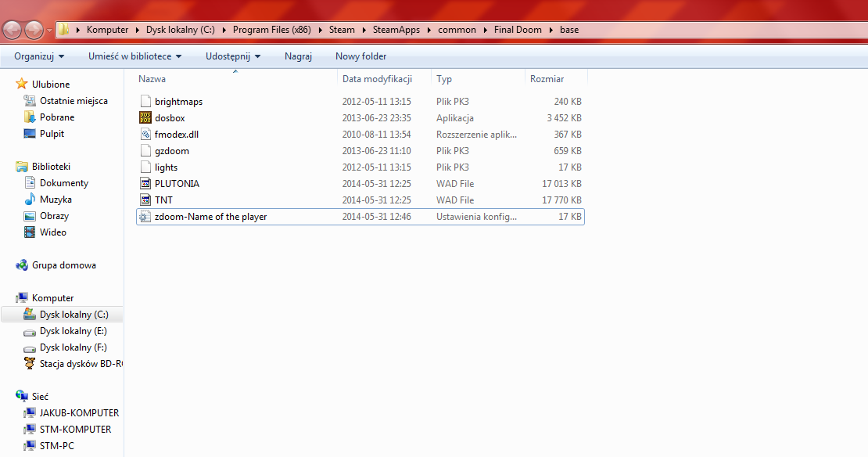
Task: Click the folder icon in address bar
Action: click(x=64, y=30)
